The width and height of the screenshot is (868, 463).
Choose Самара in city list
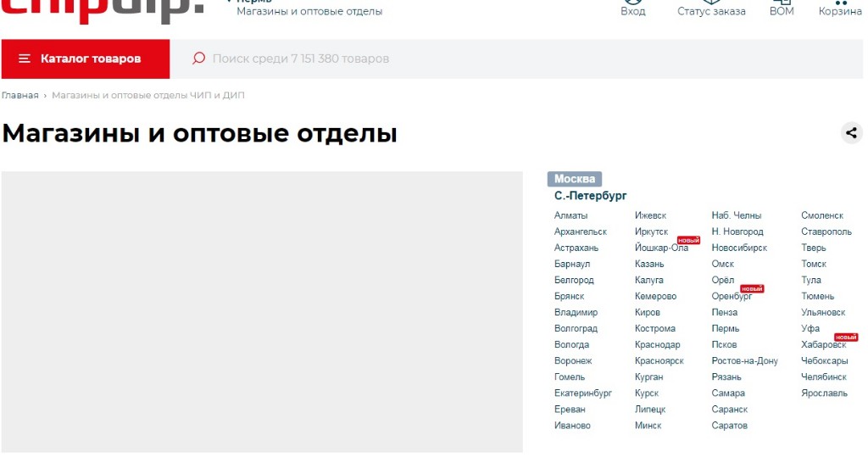tap(728, 393)
